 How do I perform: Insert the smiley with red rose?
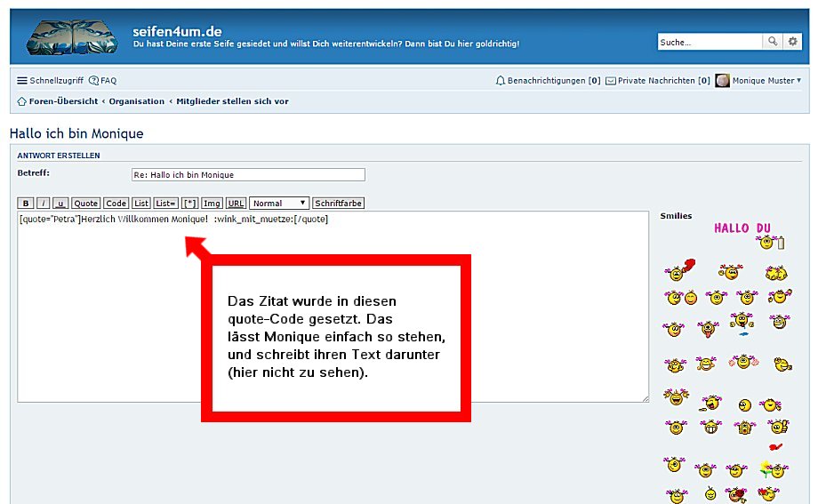(736, 494)
